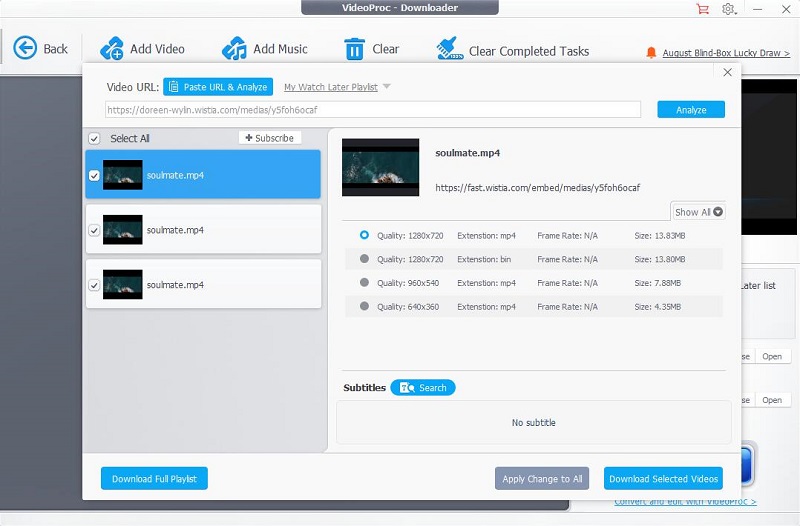The height and width of the screenshot is (526, 800).
Task: Click the Subscribe button
Action: tap(270, 138)
